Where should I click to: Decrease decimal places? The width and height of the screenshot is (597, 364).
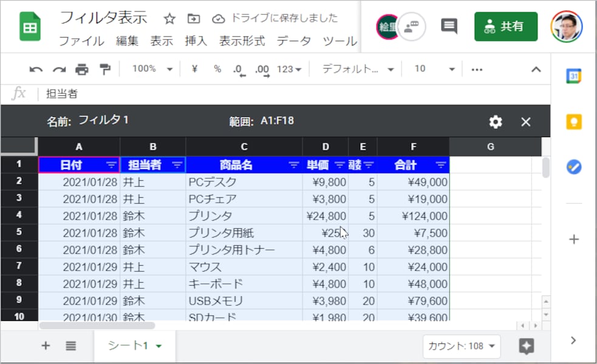click(x=239, y=70)
